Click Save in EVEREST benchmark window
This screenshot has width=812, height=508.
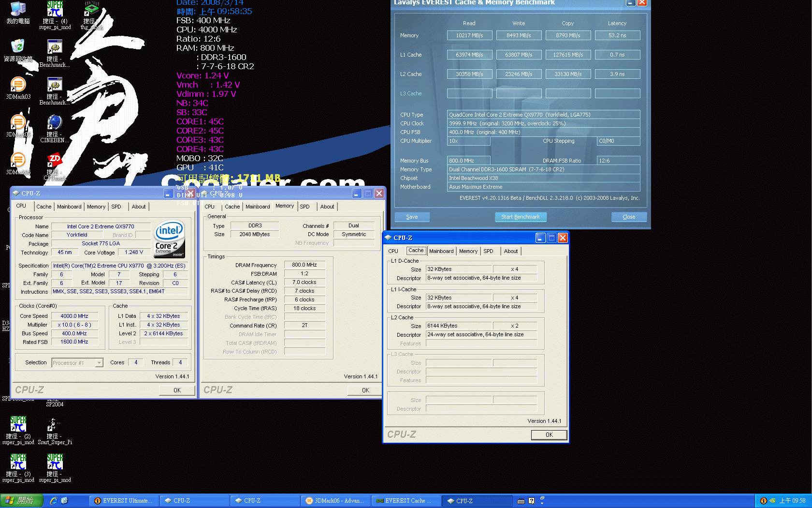pyautogui.click(x=412, y=217)
